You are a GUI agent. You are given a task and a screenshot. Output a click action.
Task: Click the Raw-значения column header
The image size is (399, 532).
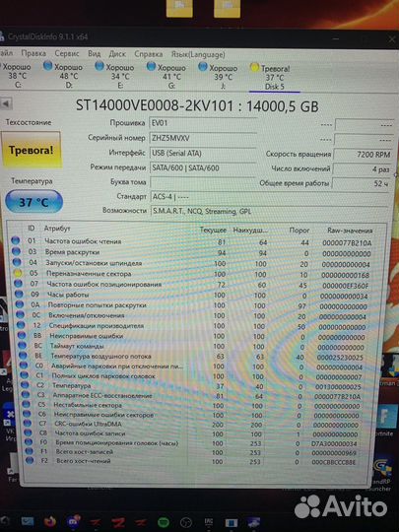point(350,231)
